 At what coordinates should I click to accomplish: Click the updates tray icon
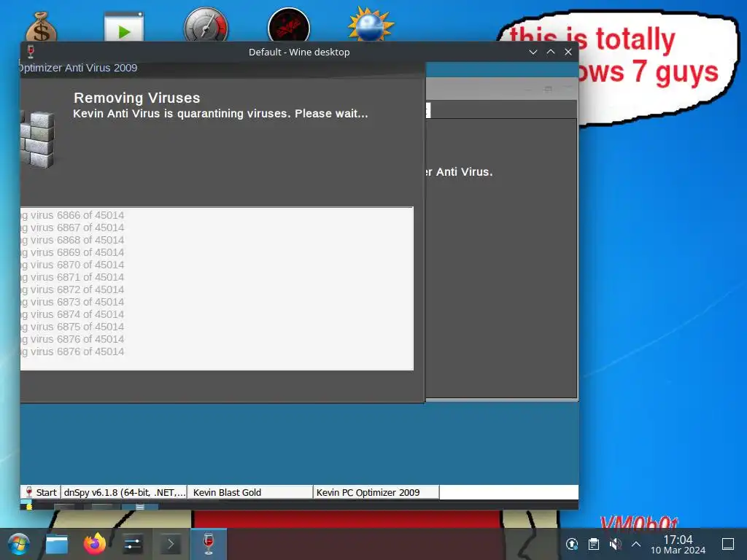(x=572, y=544)
